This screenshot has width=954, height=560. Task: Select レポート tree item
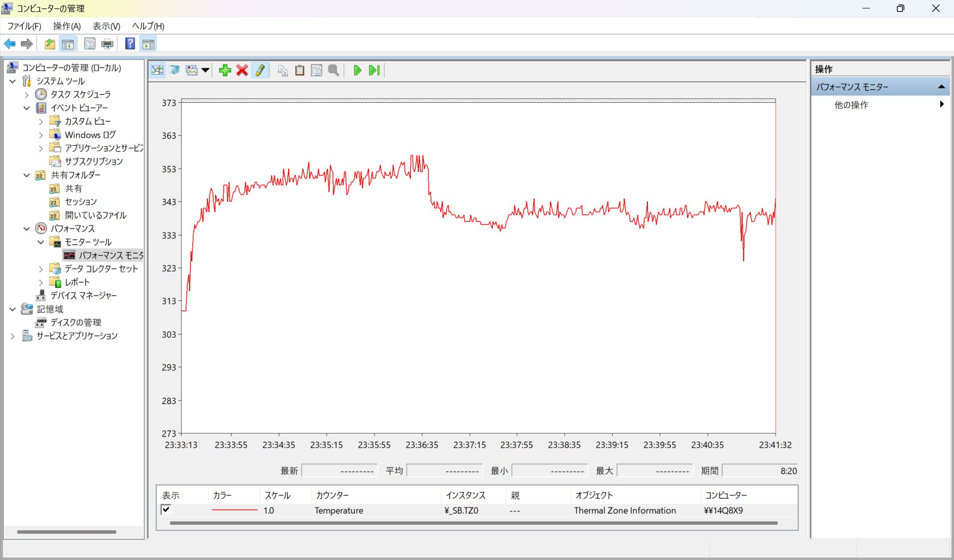coord(77,282)
